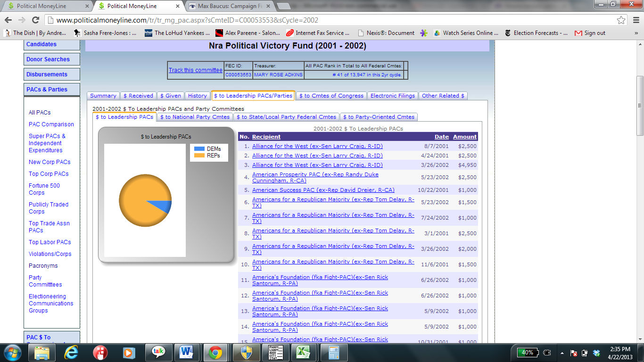The width and height of the screenshot is (644, 362).
Task: Show more bookmarks with the chevron
Action: point(636,33)
